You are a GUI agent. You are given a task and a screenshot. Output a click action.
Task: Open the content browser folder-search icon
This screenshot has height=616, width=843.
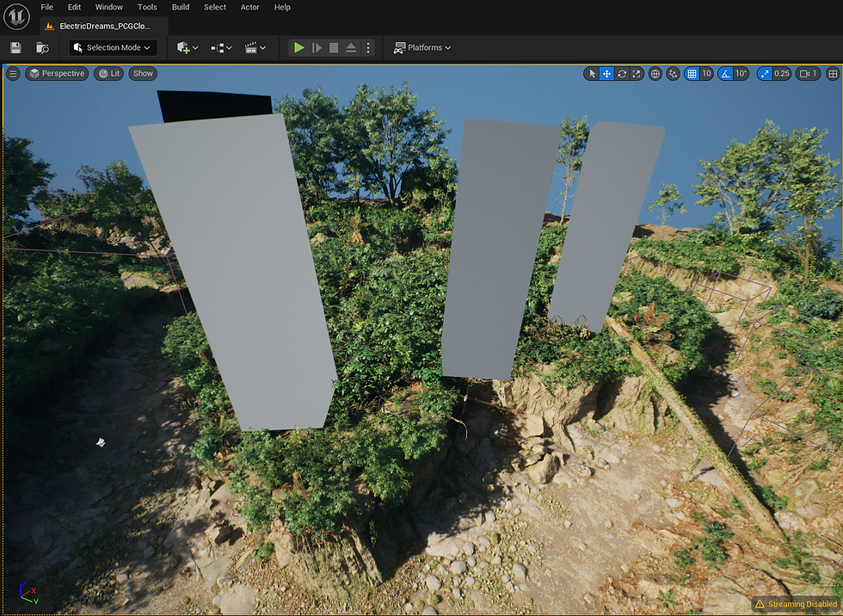click(x=42, y=48)
